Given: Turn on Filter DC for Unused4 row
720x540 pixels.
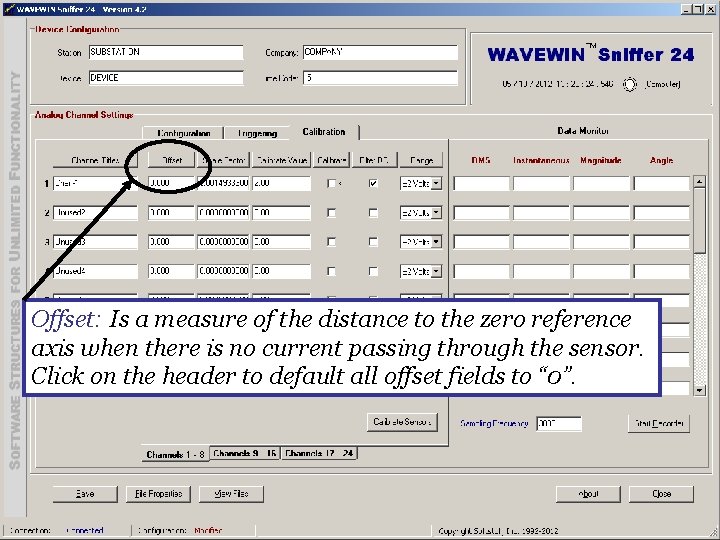Looking at the screenshot, I should (x=373, y=271).
